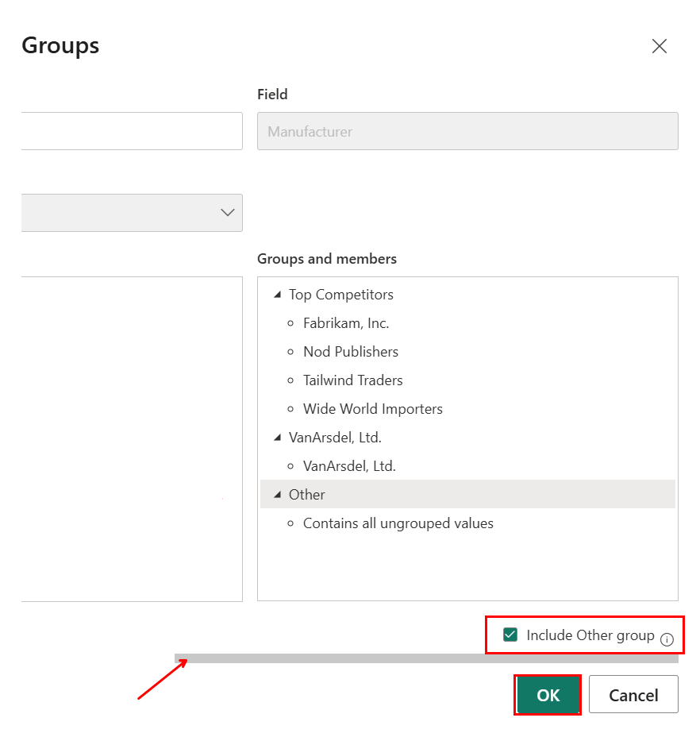Select Tailwind Traders in the list
700x737 pixels.
(x=353, y=380)
